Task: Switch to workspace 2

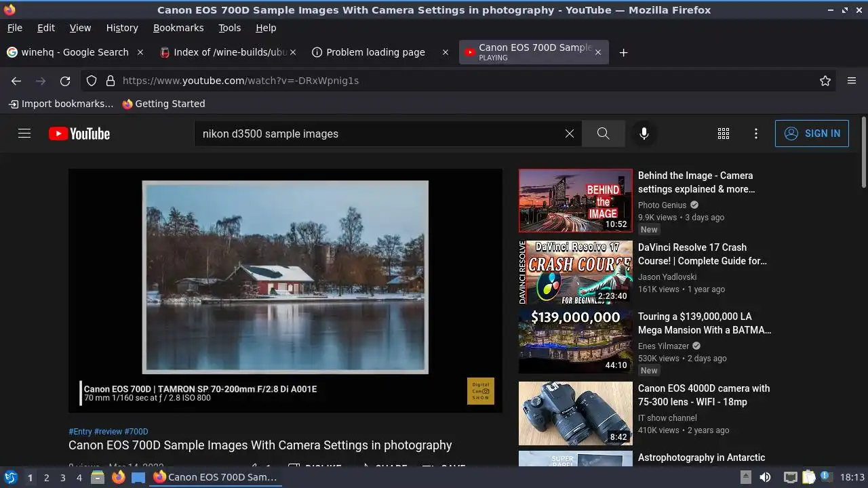Action: point(46,477)
